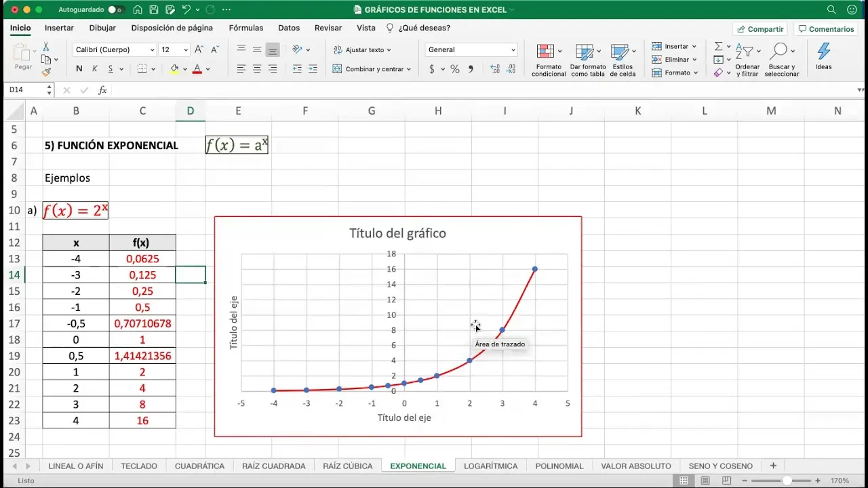Click the Ideas lightning bolt icon
The image size is (868, 488).
tap(823, 52)
